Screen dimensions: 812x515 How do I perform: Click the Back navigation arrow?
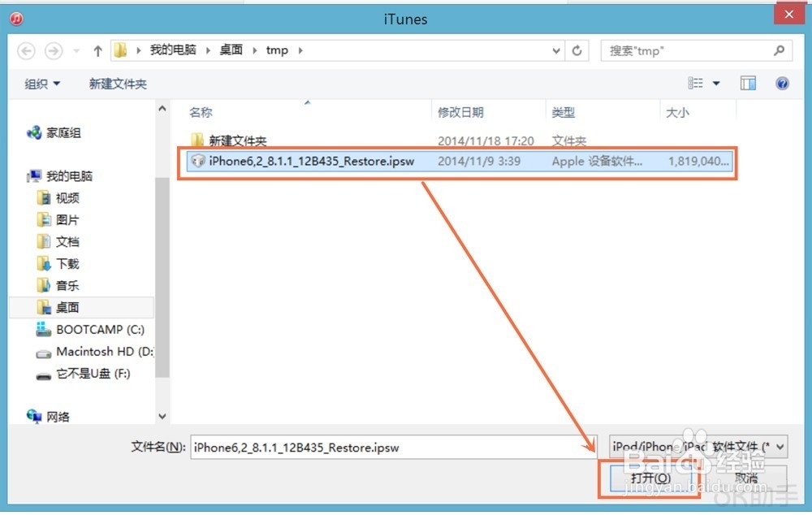[x=27, y=51]
